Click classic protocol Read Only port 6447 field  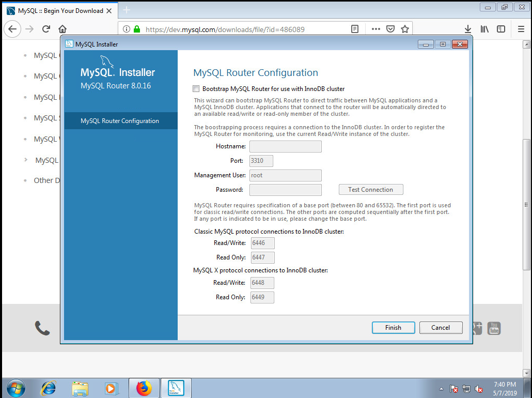pos(262,257)
